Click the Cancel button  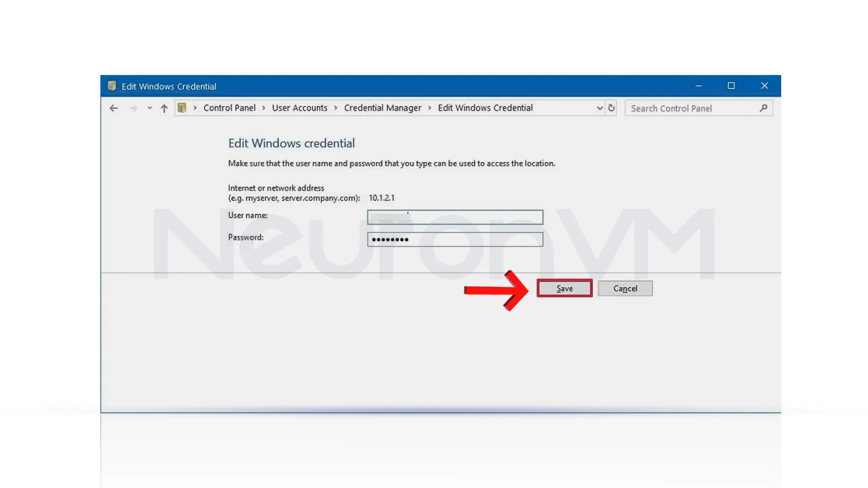click(625, 288)
